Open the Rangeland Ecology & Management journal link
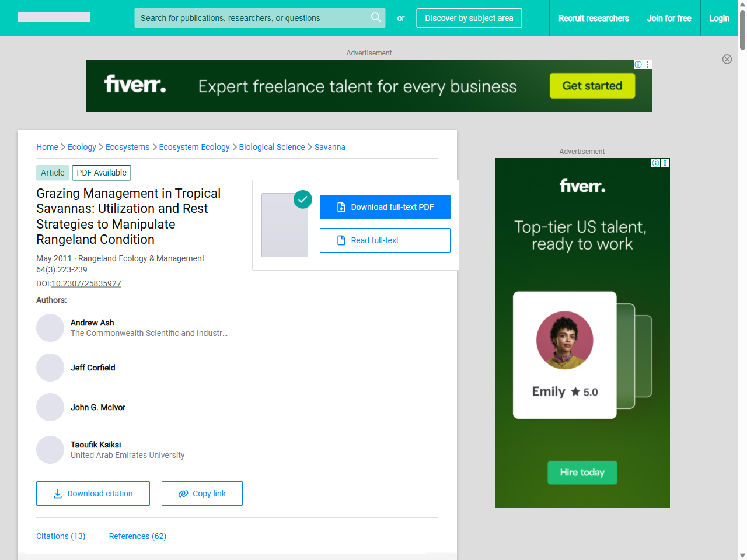 click(141, 258)
